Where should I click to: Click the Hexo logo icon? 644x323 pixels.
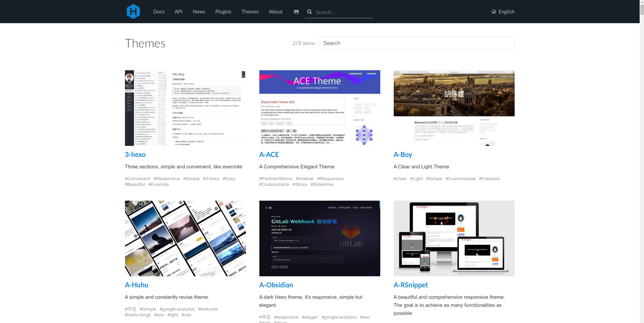[x=133, y=11]
